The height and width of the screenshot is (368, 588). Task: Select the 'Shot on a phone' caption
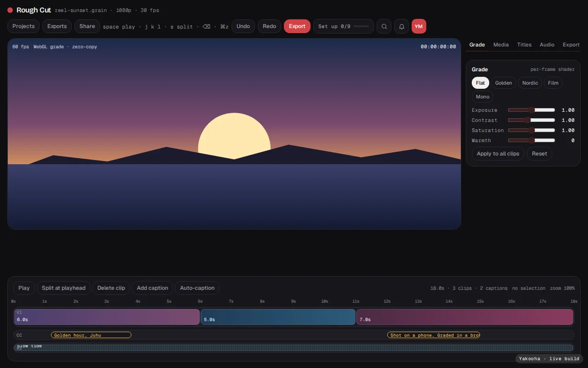434,335
